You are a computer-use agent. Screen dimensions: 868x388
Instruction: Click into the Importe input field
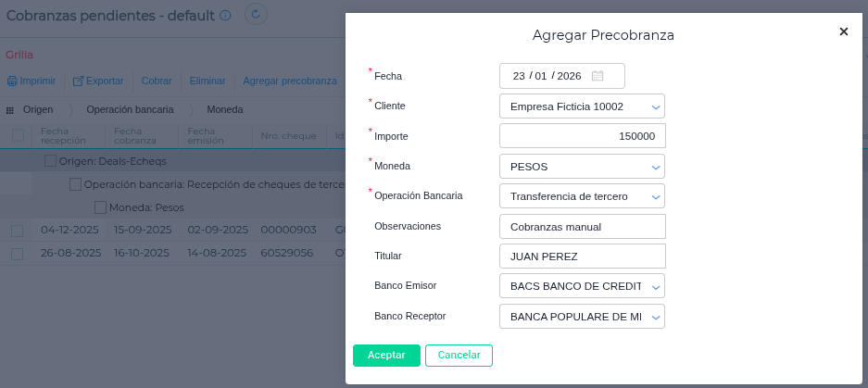(x=582, y=136)
